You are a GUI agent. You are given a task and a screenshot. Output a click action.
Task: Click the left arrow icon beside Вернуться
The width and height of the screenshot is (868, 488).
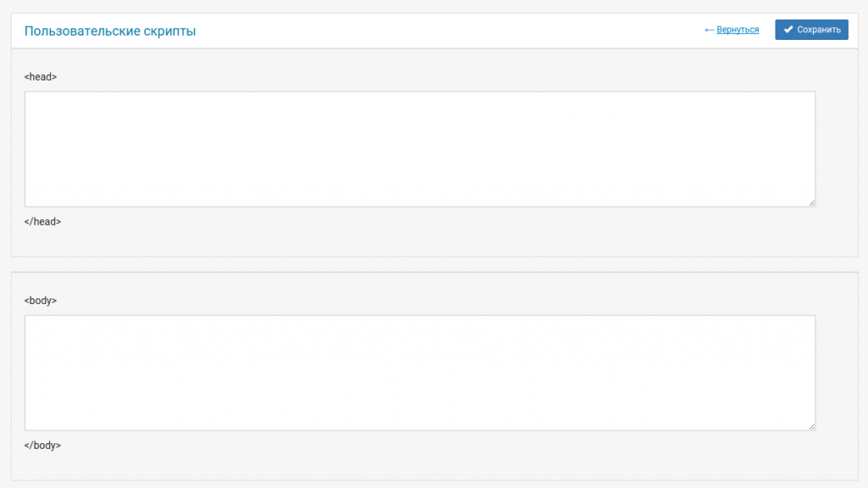[x=709, y=30]
